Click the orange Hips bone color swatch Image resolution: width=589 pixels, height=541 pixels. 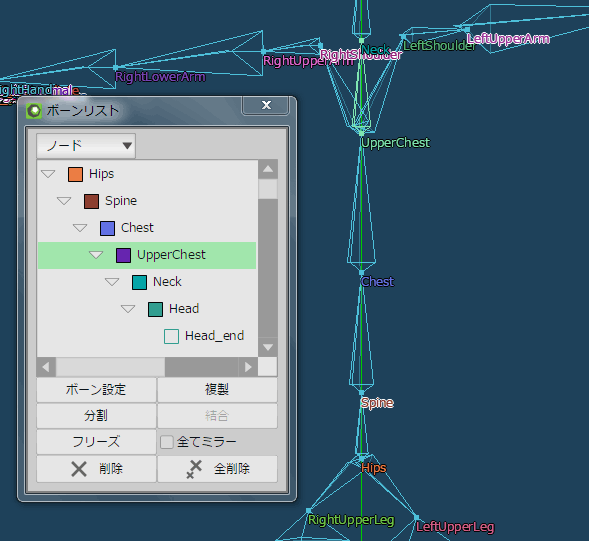(x=75, y=174)
